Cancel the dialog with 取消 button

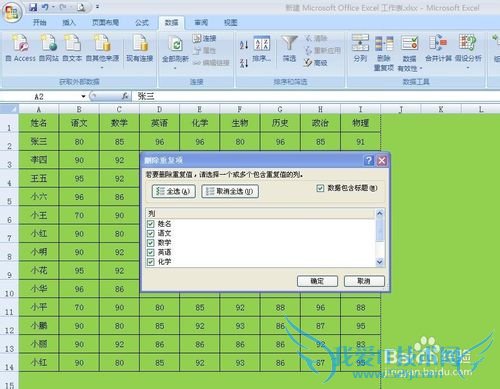(x=364, y=281)
